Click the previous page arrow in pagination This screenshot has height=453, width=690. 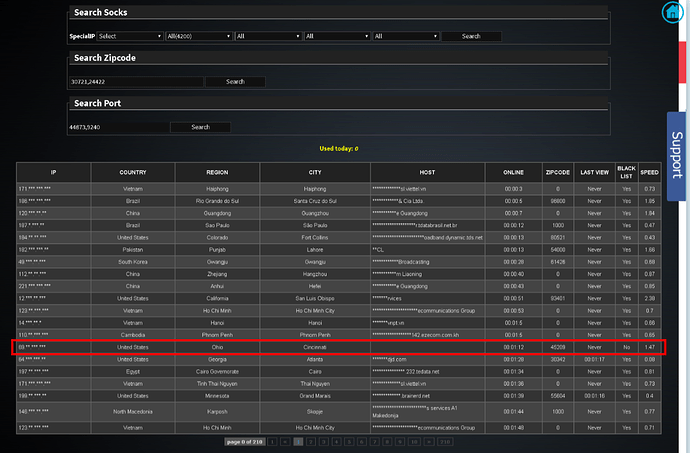click(x=285, y=440)
